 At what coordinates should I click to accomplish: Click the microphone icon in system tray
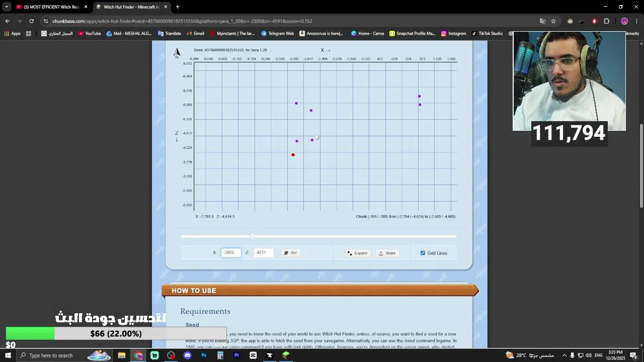pyautogui.click(x=572, y=355)
